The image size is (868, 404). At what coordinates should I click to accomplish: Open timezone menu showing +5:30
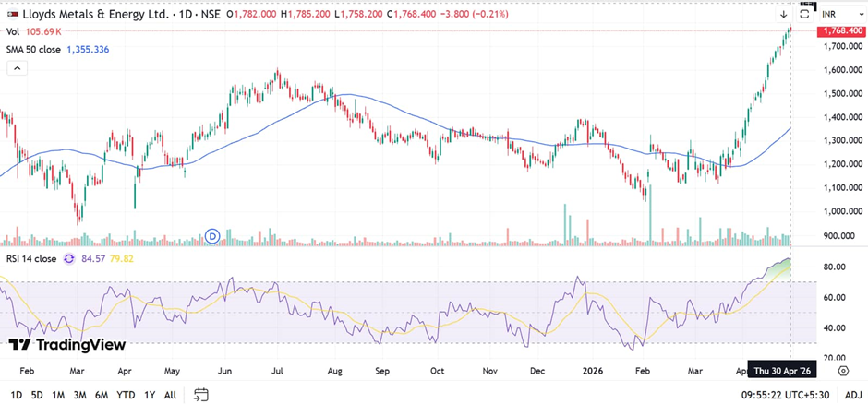pos(787,395)
